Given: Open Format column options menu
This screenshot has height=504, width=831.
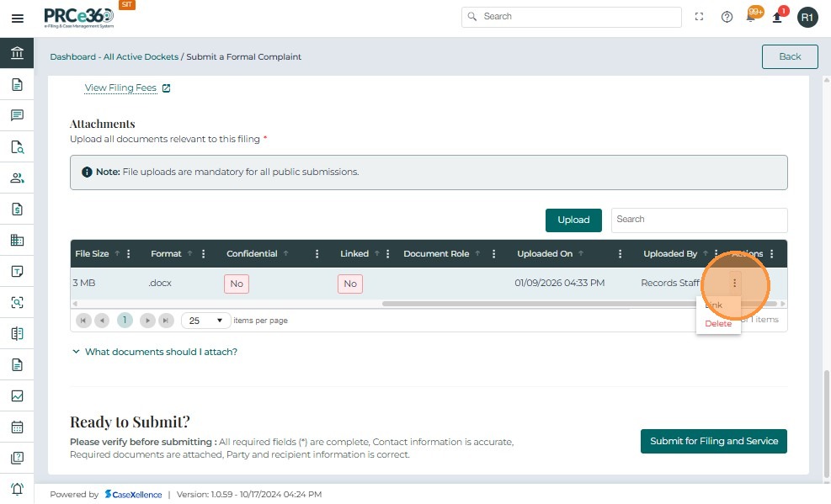Looking at the screenshot, I should pos(203,254).
